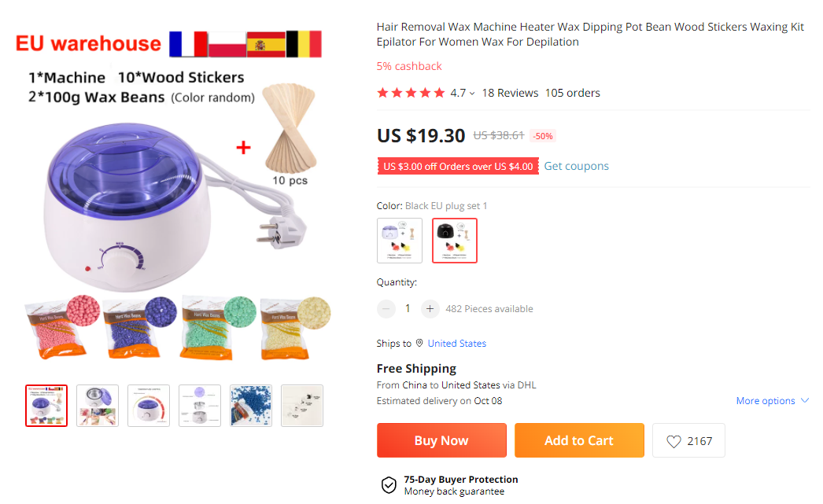Select the black EU plug set option
This screenshot has width=823, height=504.
pos(455,240)
